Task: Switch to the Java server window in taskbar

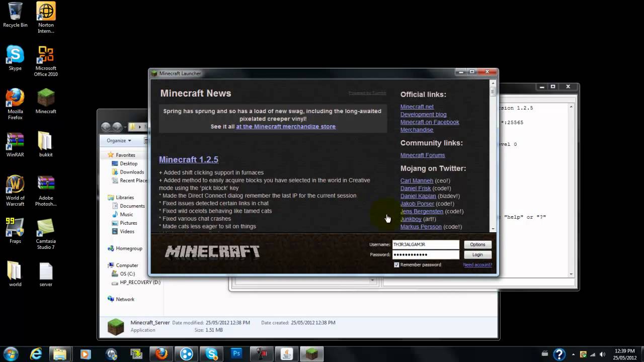Action: click(x=287, y=354)
